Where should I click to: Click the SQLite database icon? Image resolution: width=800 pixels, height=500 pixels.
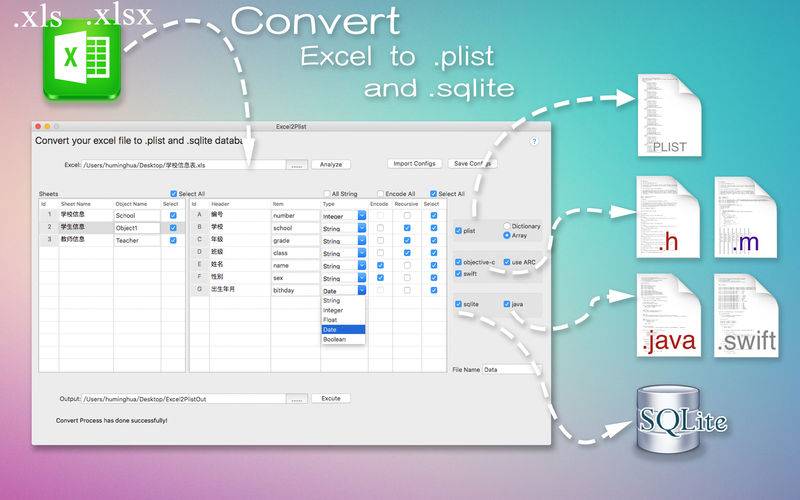682,419
